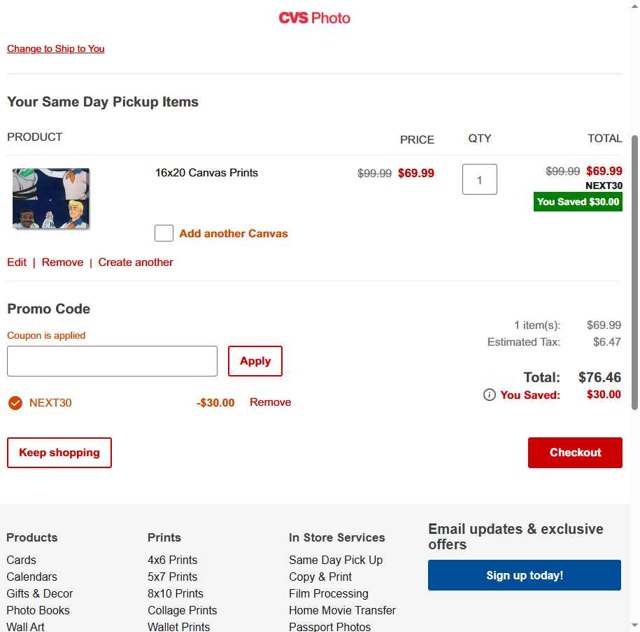Open the canvas print thumbnail image
Screen dimensions: 640x632
(x=51, y=199)
